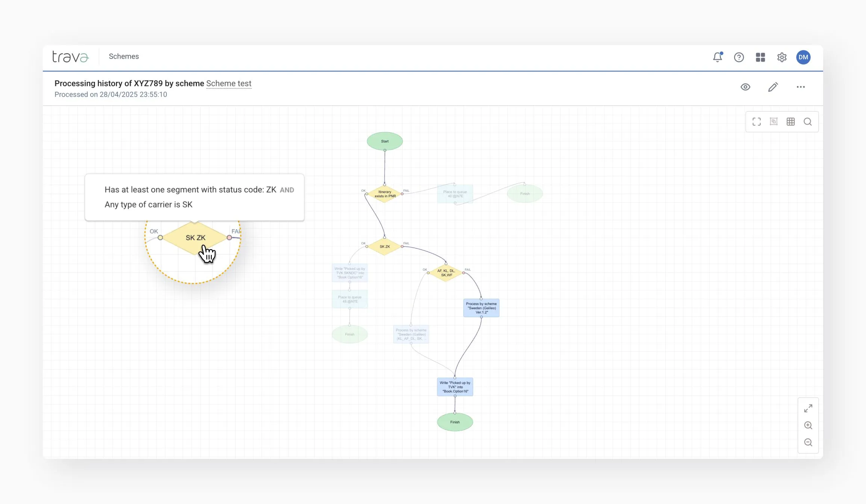Click the search magnifier in canvas toolbar
The width and height of the screenshot is (866, 504).
[807, 122]
